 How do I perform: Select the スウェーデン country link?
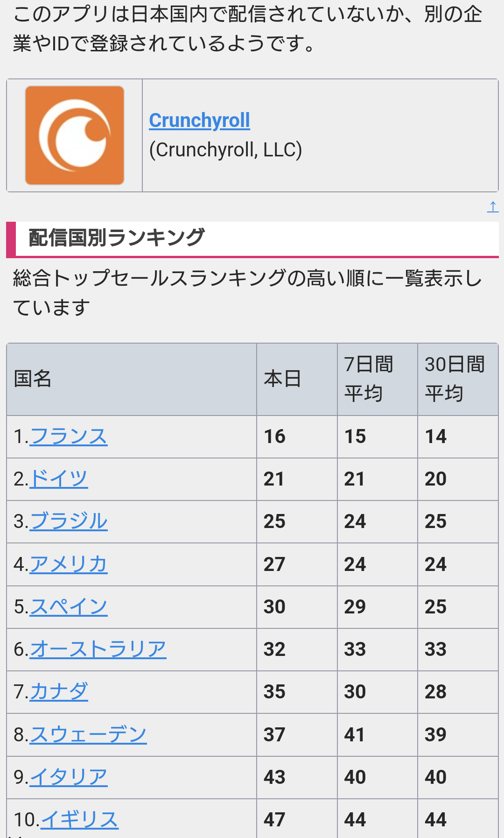[88, 735]
